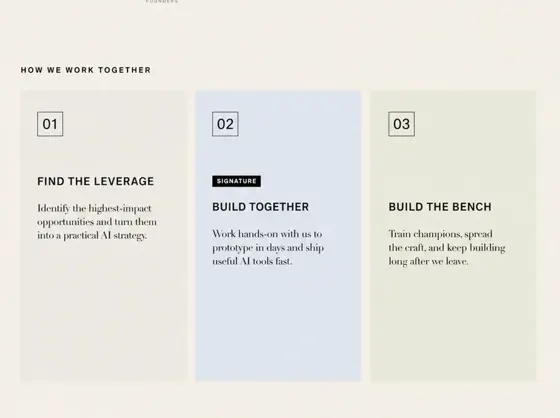
Task: Select the black SIGNATURE badge
Action: [236, 181]
